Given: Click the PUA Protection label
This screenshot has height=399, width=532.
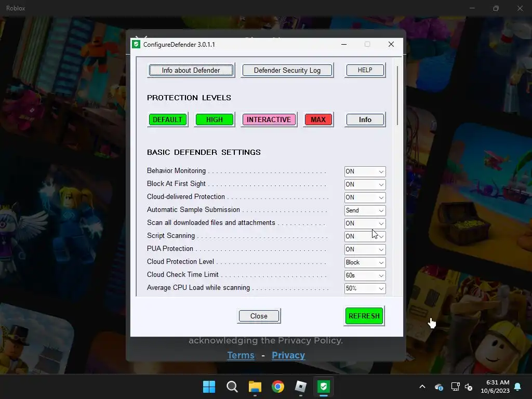Looking at the screenshot, I should click(x=170, y=249).
